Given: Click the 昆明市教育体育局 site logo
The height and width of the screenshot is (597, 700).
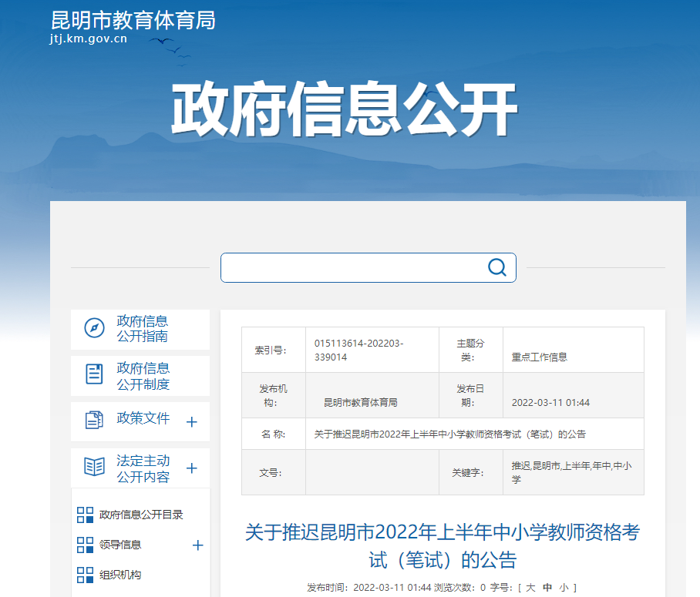Looking at the screenshot, I should [133, 26].
